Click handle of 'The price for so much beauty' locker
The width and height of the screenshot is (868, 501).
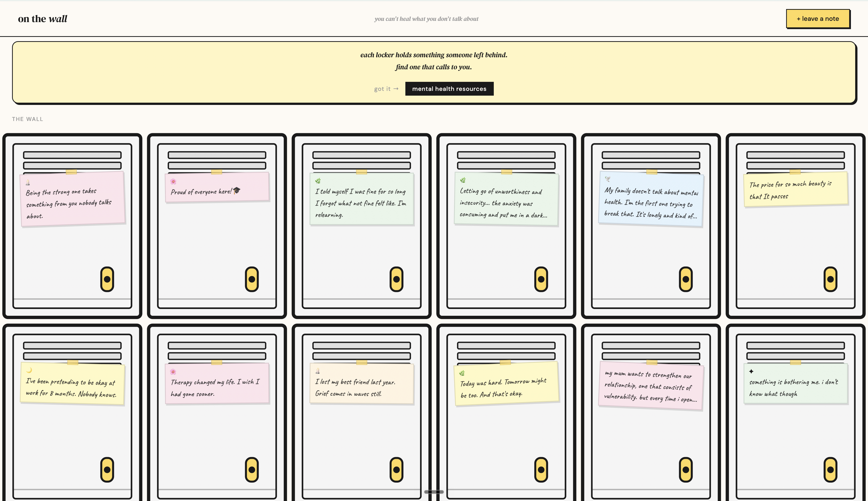coord(830,279)
